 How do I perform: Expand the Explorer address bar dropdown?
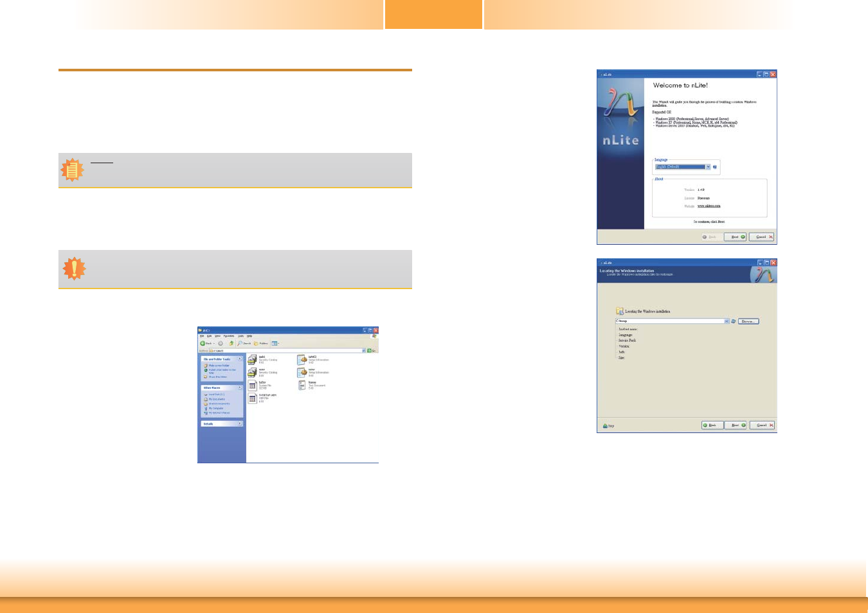point(364,351)
